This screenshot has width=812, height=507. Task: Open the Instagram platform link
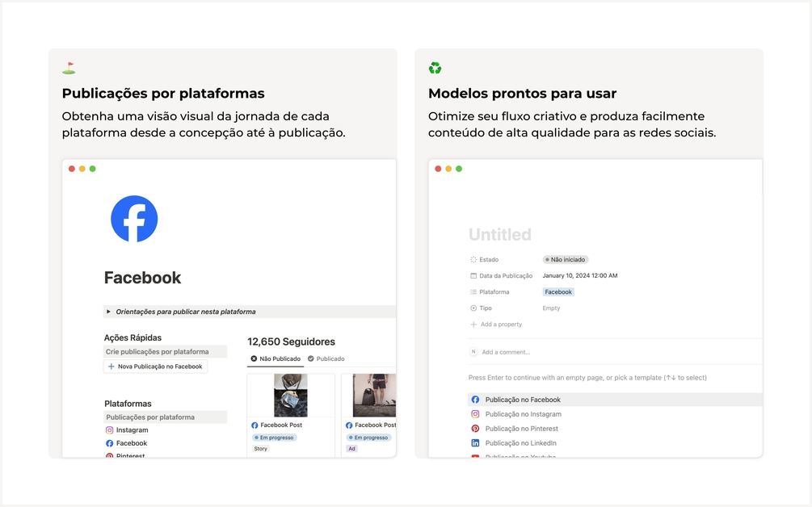(132, 430)
